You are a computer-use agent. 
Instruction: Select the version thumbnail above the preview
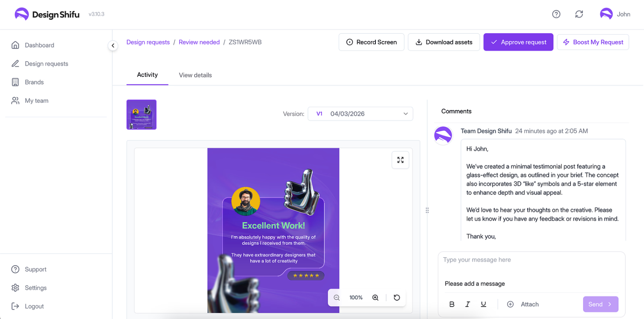point(141,114)
